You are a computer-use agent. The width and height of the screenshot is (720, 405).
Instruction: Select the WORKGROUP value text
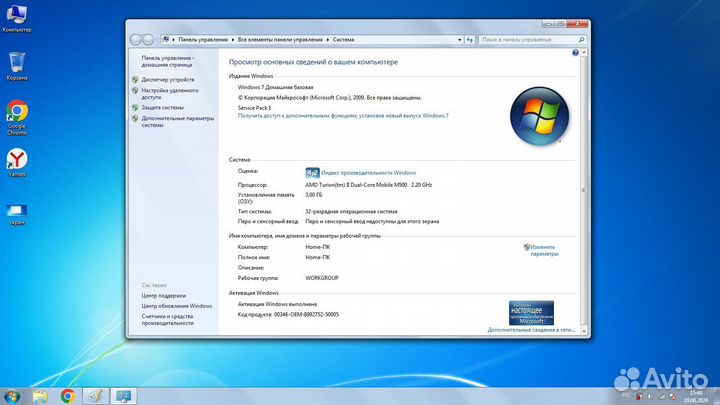(x=322, y=278)
